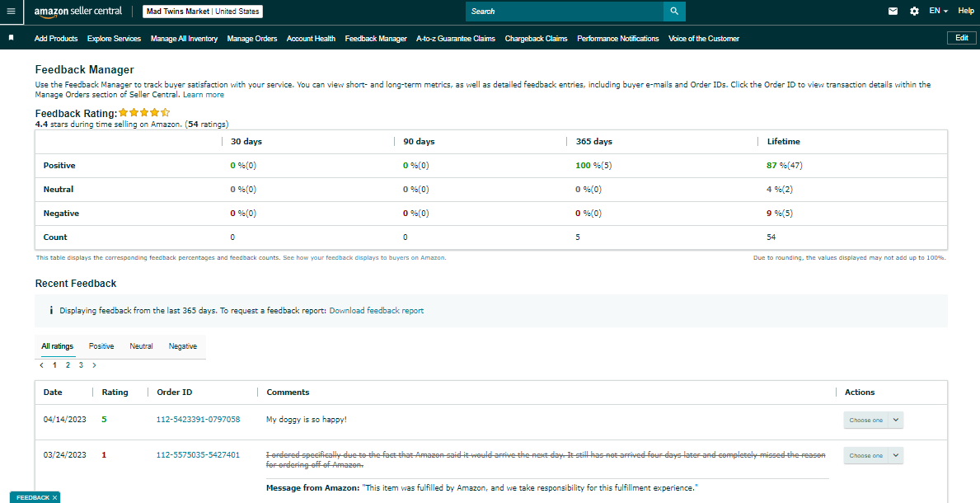The height and width of the screenshot is (503, 980).
Task: Click the Message from Amazon text
Action: (481, 488)
